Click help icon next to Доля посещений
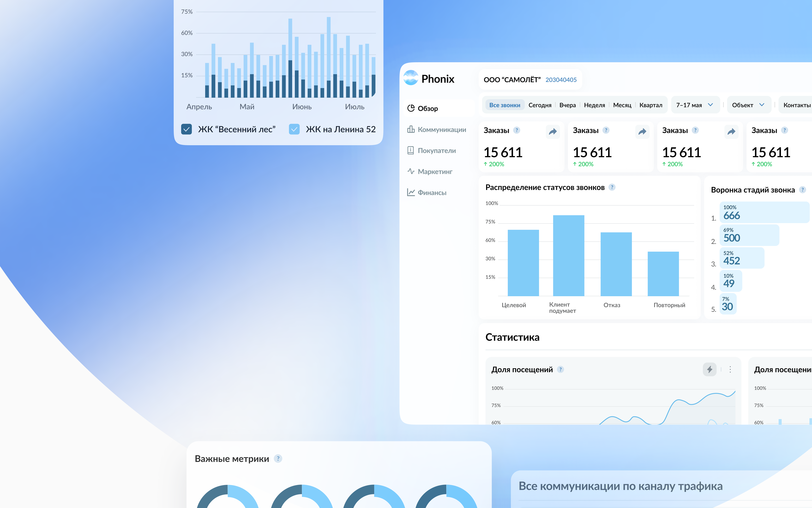Viewport: 812px width, 508px height. point(560,369)
